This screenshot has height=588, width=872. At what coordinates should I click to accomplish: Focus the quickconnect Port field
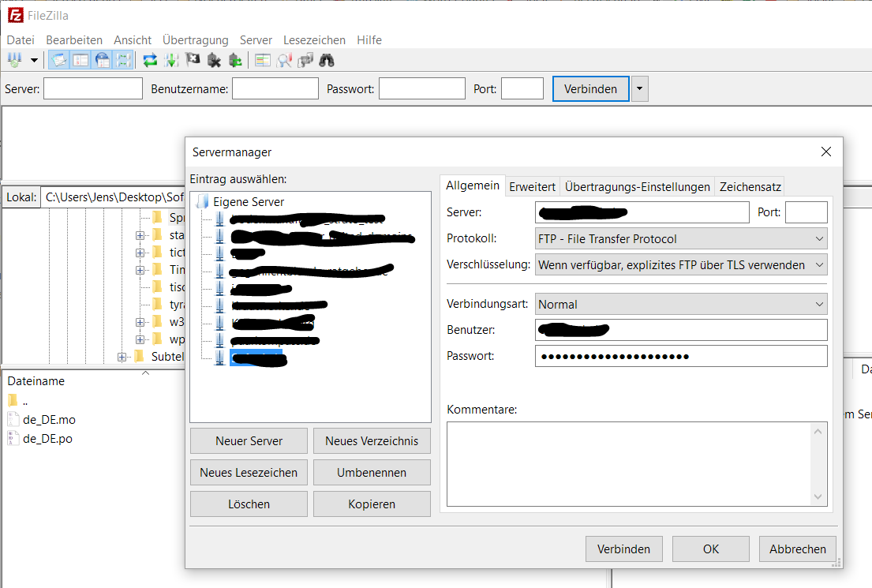tap(522, 88)
